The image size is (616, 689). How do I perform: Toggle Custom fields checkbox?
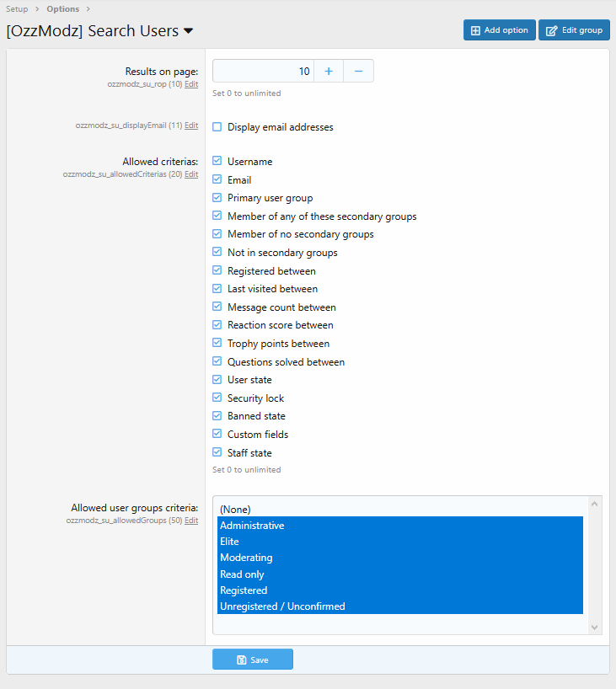(x=217, y=434)
